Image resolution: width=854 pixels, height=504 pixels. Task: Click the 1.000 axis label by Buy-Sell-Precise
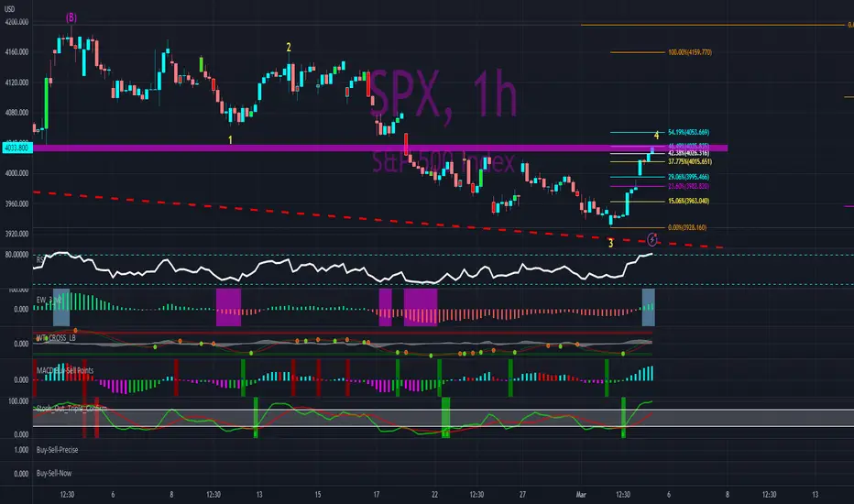21,450
